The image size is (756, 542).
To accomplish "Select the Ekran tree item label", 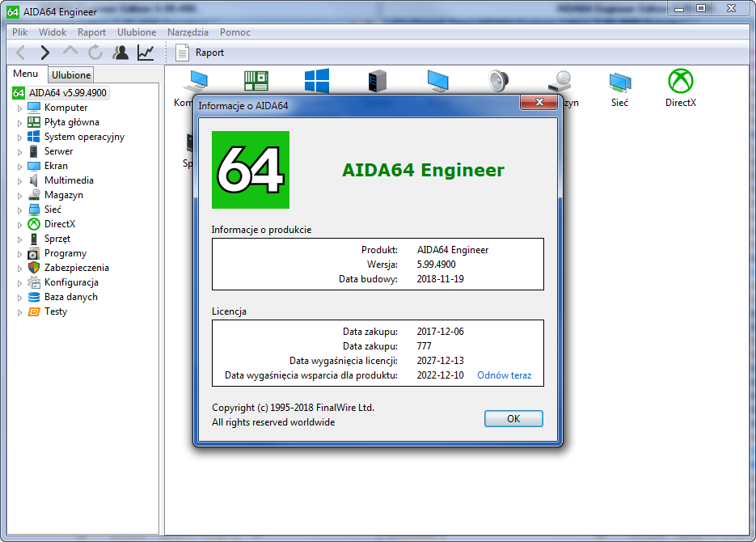I will pos(56,165).
